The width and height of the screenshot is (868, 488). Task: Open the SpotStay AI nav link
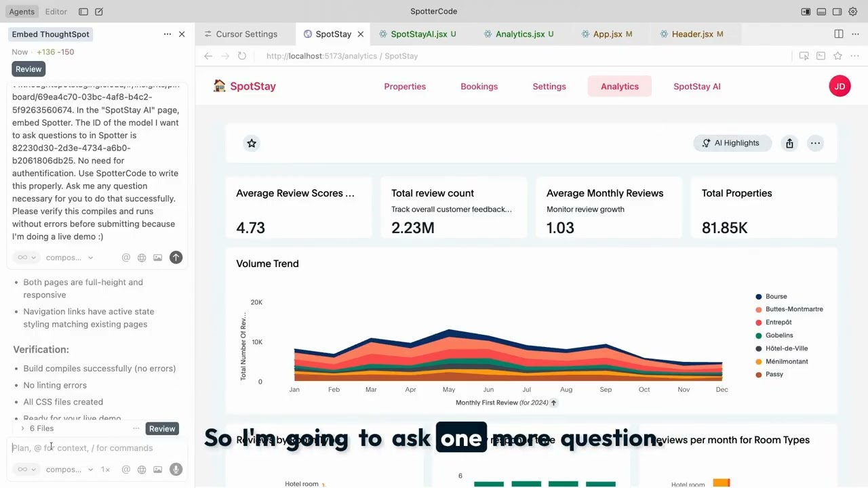[x=697, y=86]
